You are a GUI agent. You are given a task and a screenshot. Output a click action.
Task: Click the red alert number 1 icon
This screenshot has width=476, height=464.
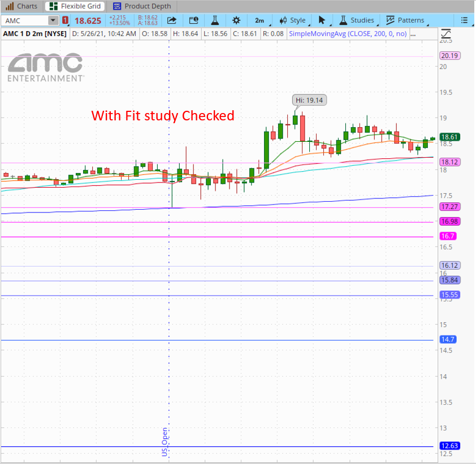coord(65,20)
